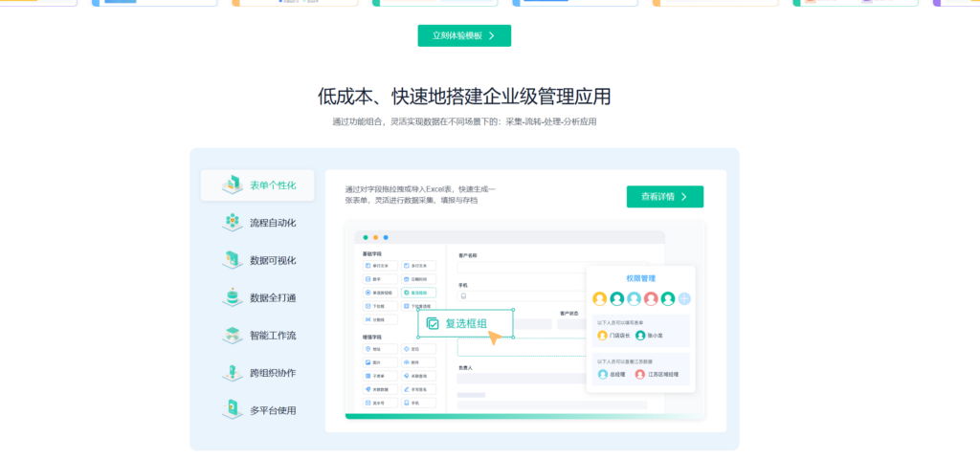Click the chevron arrow on 查看详情
Screen dimensions: 980x458
coord(684,196)
